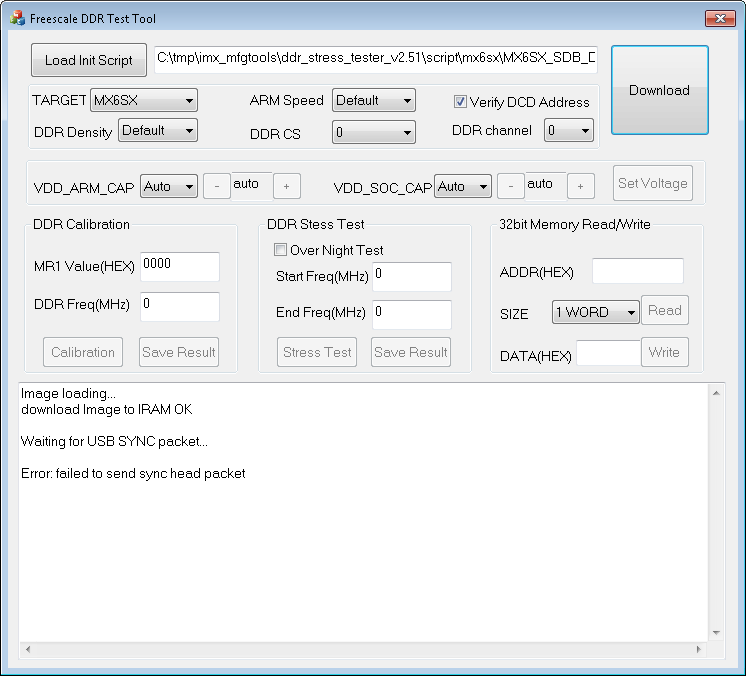Click the Calibration button
The image size is (746, 676).
[83, 352]
